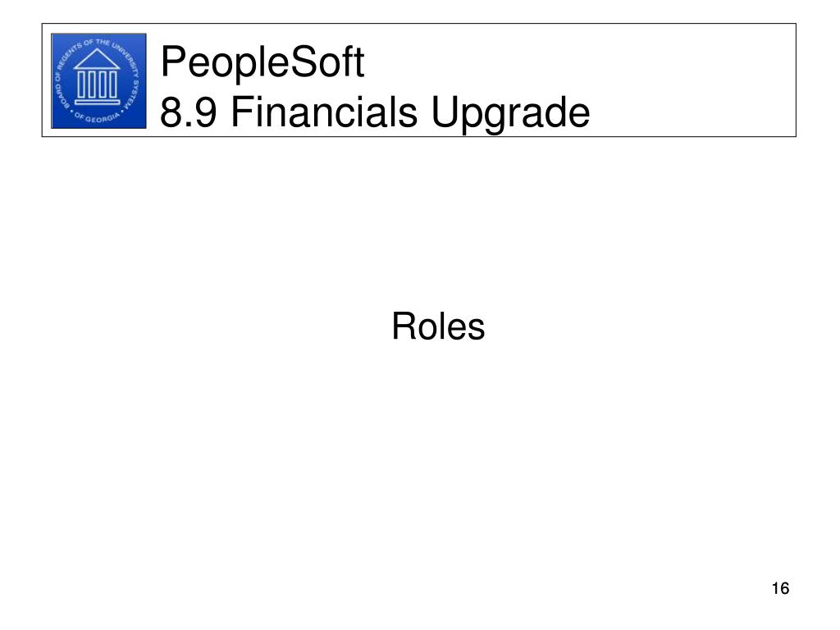Viewport: 840px width, 630px height.
Task: Click the Board of Regents seal logo
Action: [x=98, y=81]
